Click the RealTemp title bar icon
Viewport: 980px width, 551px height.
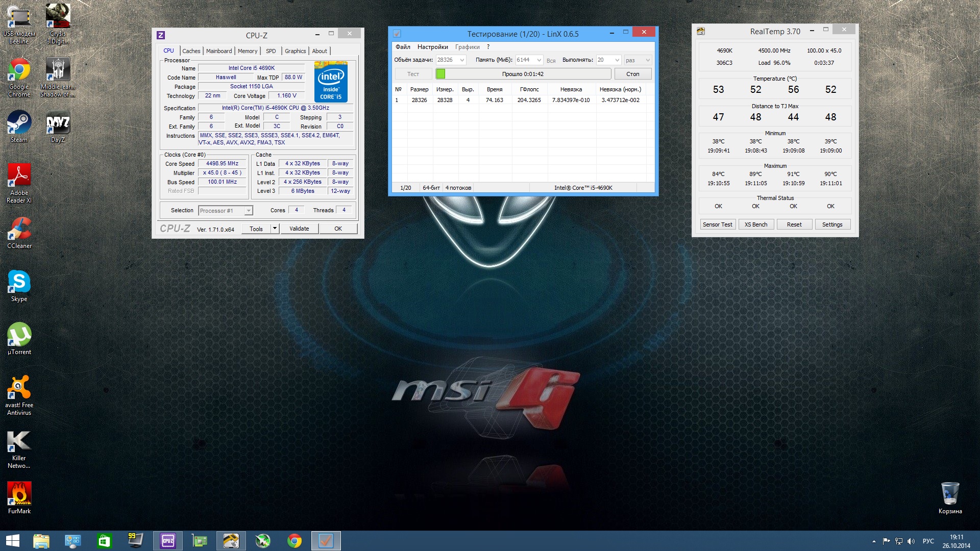point(701,31)
